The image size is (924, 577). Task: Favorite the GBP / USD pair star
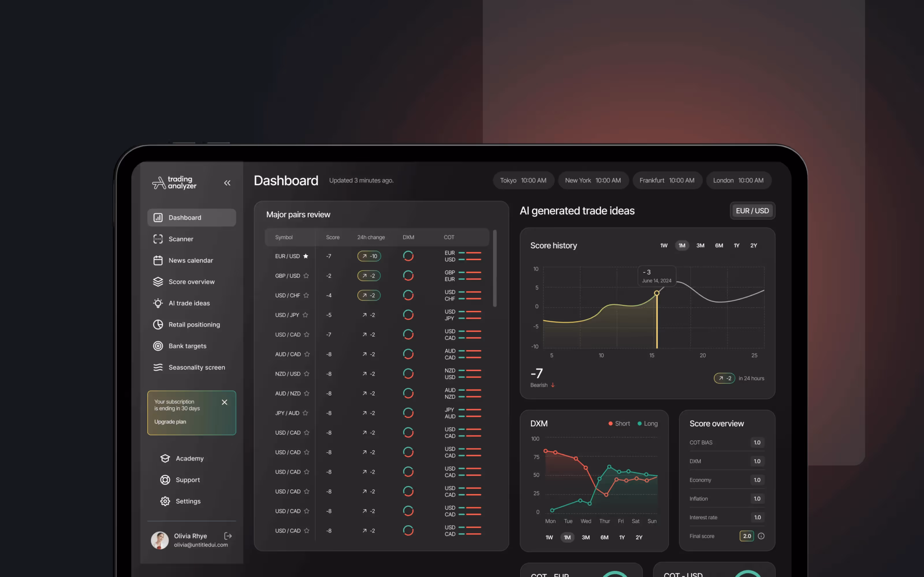click(x=306, y=276)
